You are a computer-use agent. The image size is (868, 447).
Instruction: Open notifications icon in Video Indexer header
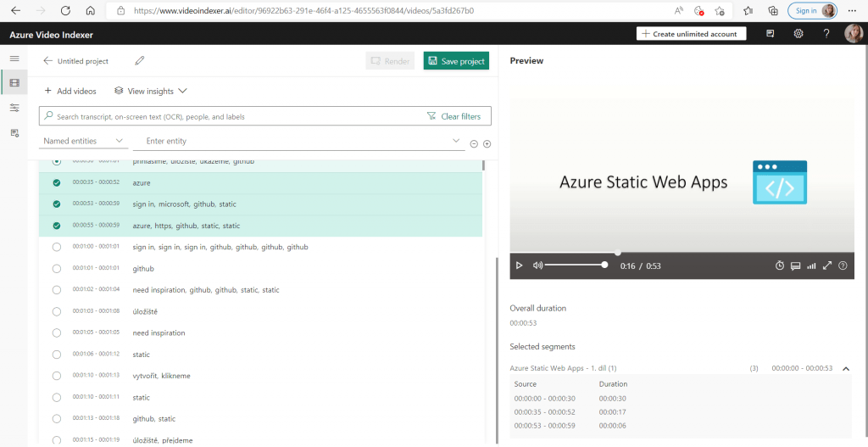770,34
